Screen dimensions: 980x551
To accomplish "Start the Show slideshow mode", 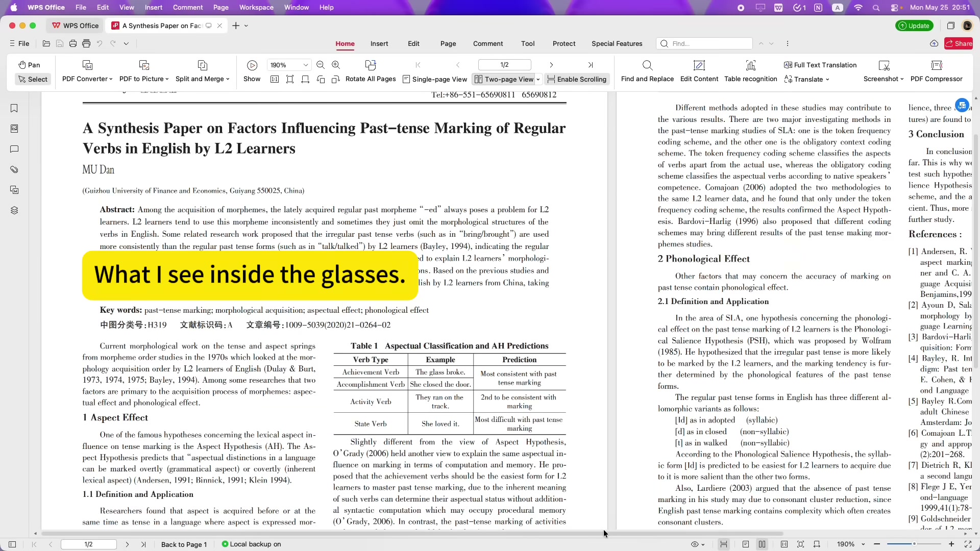I will click(x=252, y=71).
